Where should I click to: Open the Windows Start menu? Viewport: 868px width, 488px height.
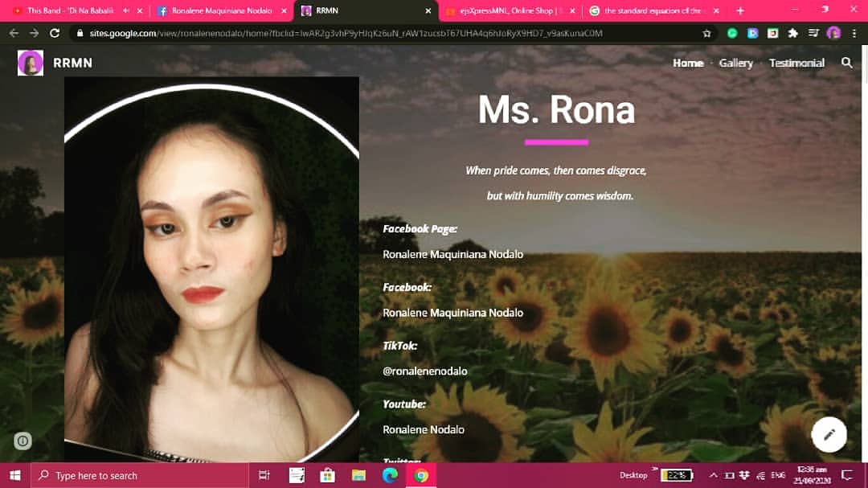click(15, 475)
